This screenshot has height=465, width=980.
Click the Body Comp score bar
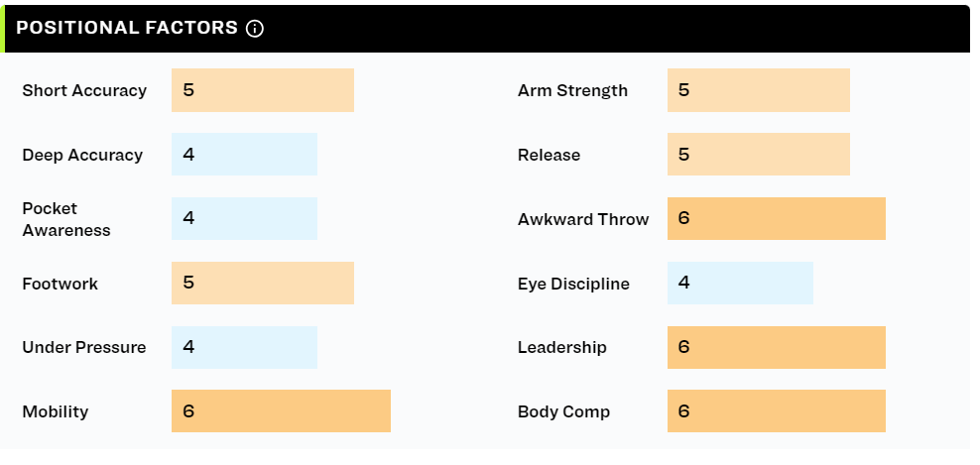pyautogui.click(x=777, y=411)
